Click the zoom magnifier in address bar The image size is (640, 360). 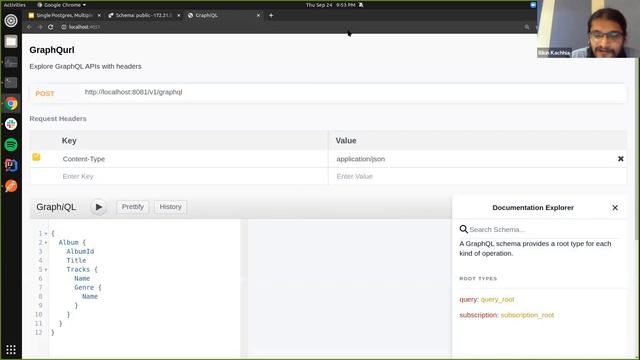527,27
